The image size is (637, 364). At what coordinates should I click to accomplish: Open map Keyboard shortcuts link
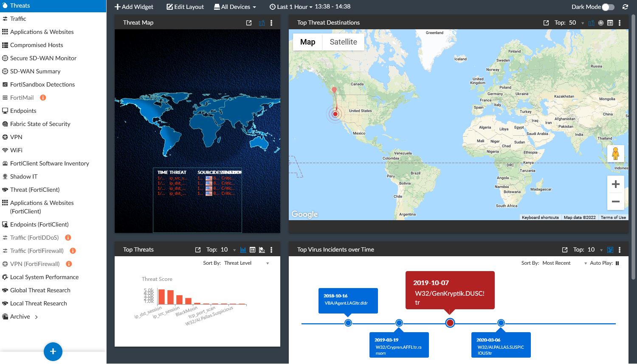pos(540,218)
